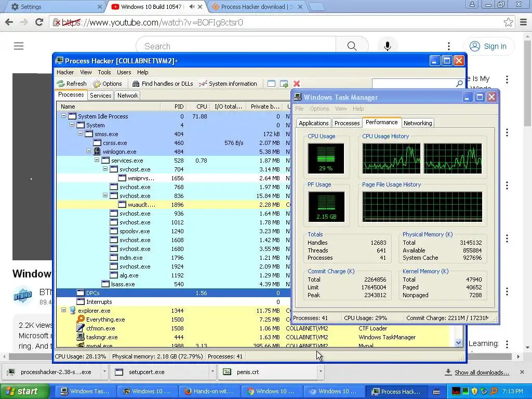Open Help menu in Process Hacker
Screen dimensions: 532x399
pos(142,72)
